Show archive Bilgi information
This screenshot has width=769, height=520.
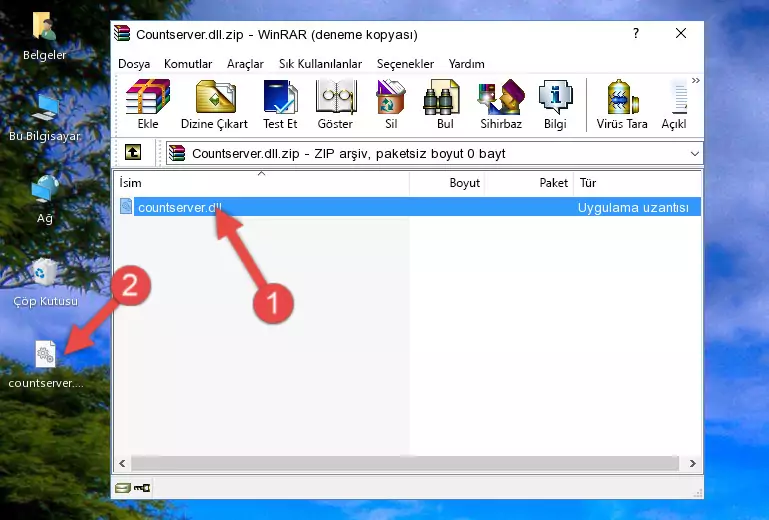point(555,104)
